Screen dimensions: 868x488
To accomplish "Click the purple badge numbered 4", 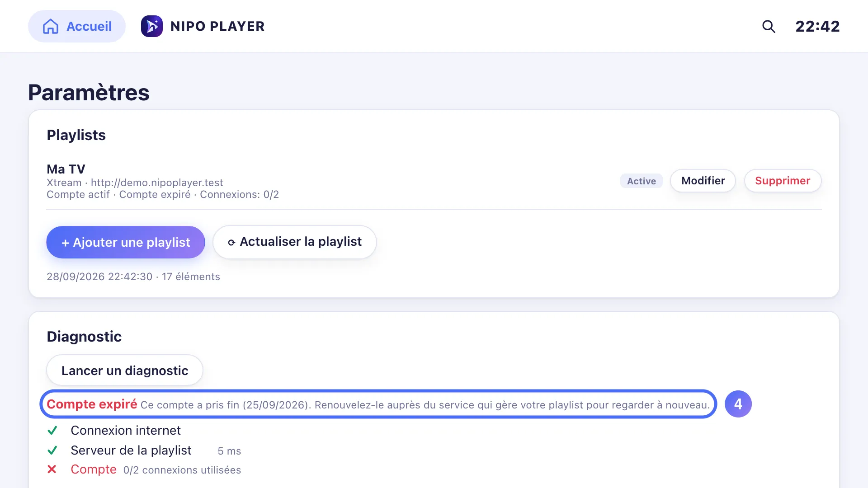I will 738,404.
